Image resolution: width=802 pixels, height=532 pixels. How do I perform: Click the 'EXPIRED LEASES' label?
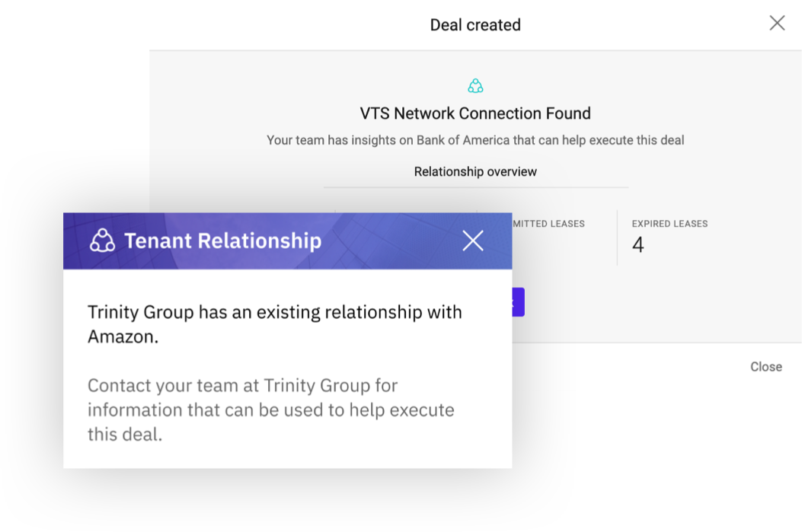click(x=669, y=224)
